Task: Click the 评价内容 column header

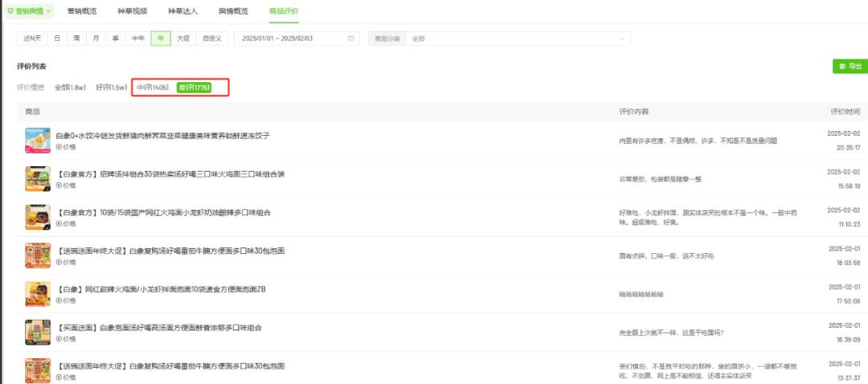Action: tap(634, 112)
